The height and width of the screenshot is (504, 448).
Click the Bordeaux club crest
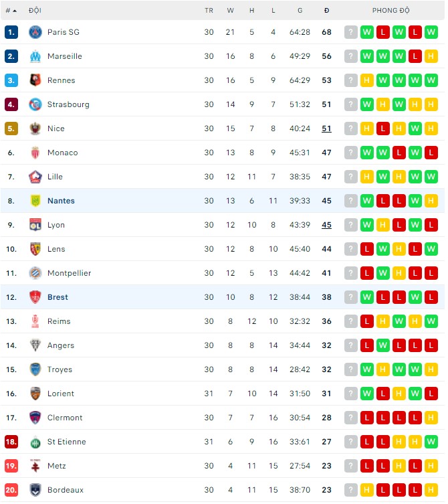coord(35,490)
